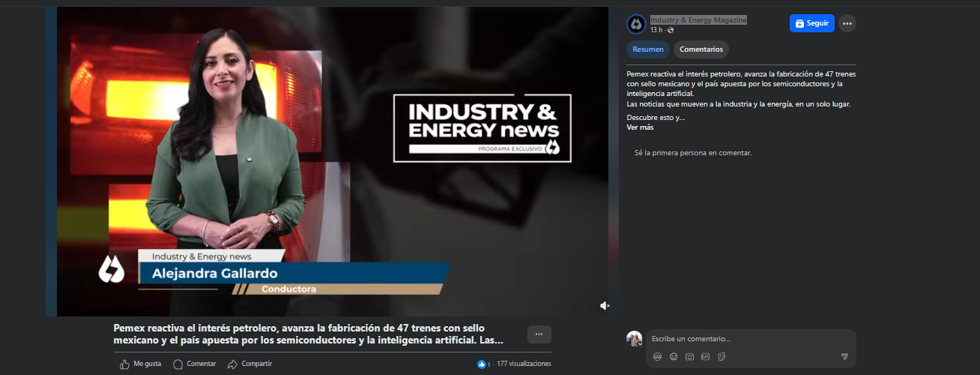Open the 13 h post timestamp
Viewport: 980px width, 375px height.
tap(656, 30)
